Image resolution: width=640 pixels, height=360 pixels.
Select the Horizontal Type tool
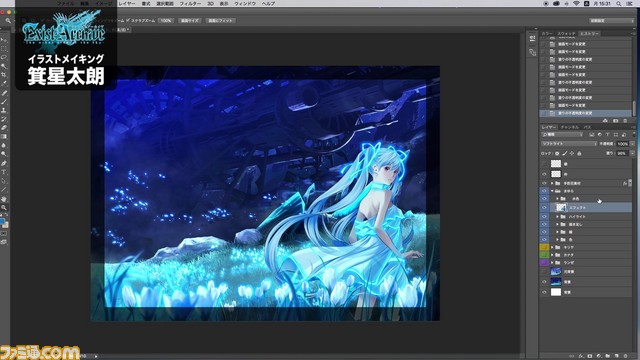[x=4, y=172]
